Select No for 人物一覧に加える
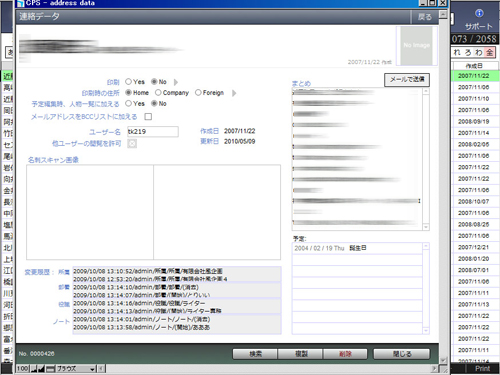 154,103
